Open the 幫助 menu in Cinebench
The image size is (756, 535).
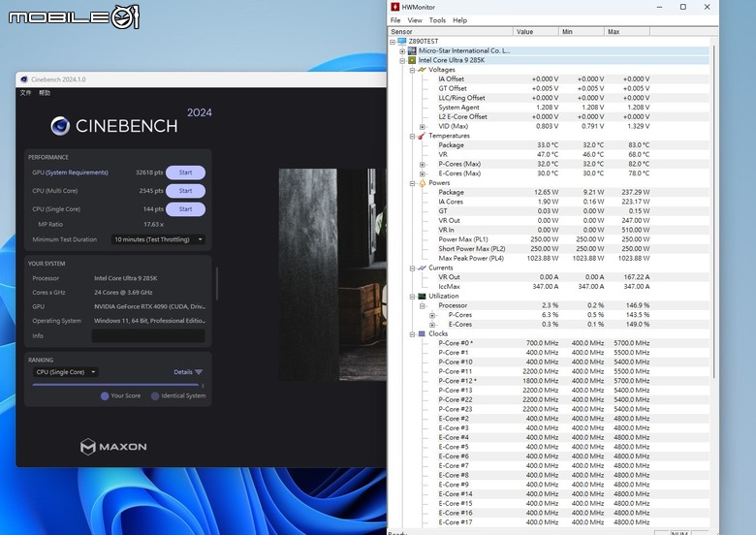45,92
